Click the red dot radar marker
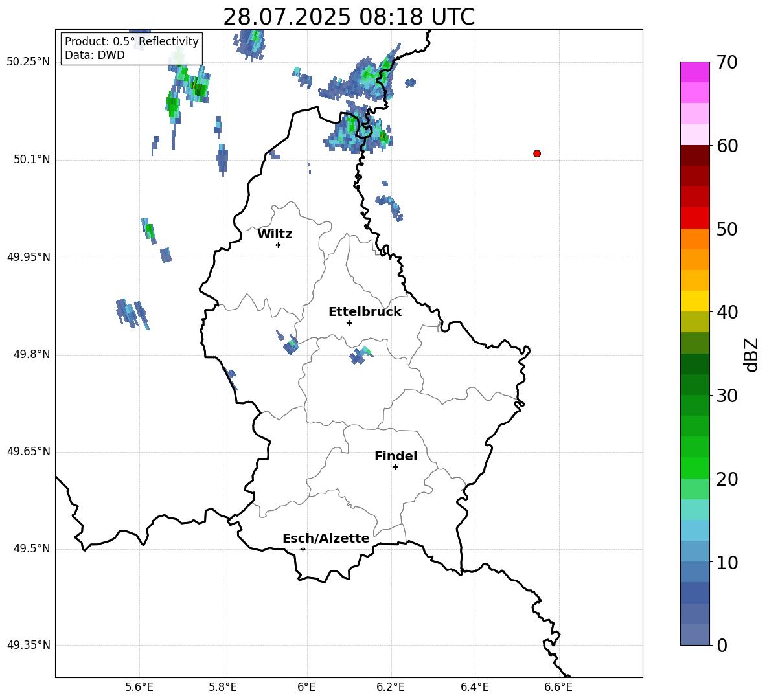The height and width of the screenshot is (700, 767). [537, 153]
